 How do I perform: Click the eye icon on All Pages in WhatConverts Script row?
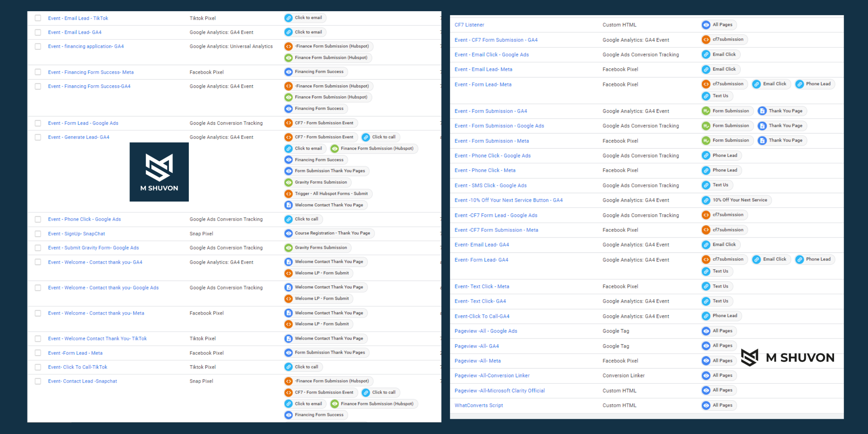pyautogui.click(x=706, y=405)
